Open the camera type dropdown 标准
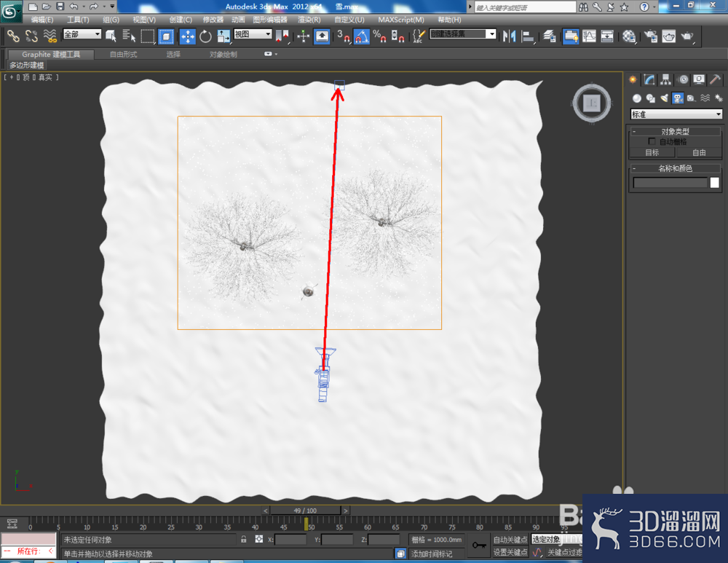 point(676,114)
